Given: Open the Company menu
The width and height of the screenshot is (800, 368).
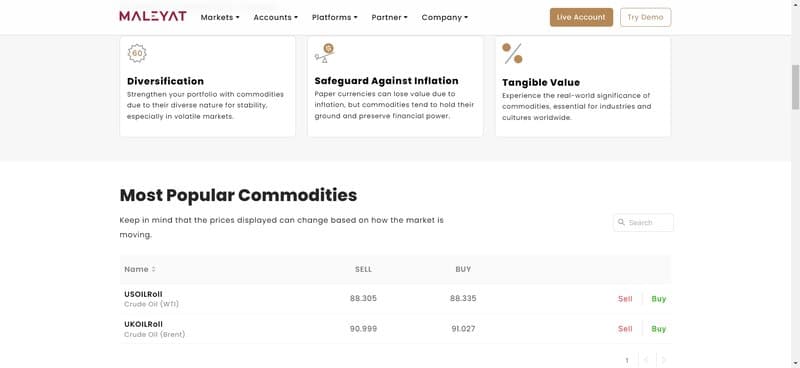Looking at the screenshot, I should [x=444, y=17].
